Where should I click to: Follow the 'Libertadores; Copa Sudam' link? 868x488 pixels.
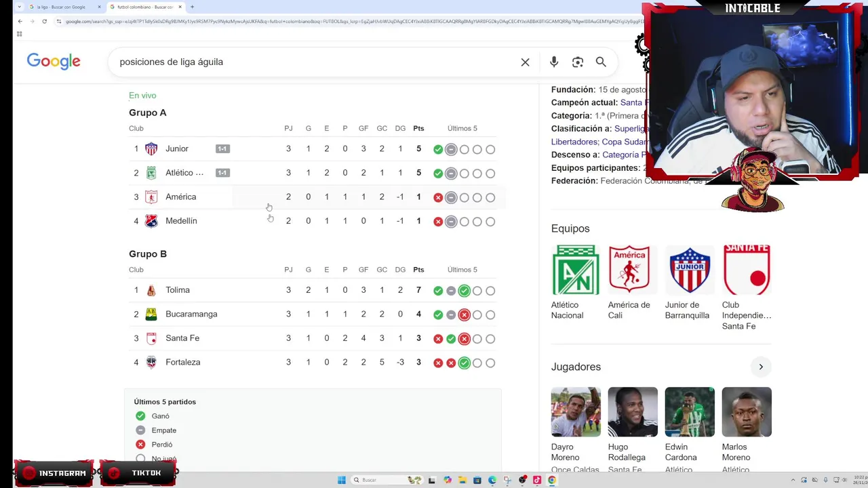599,142
